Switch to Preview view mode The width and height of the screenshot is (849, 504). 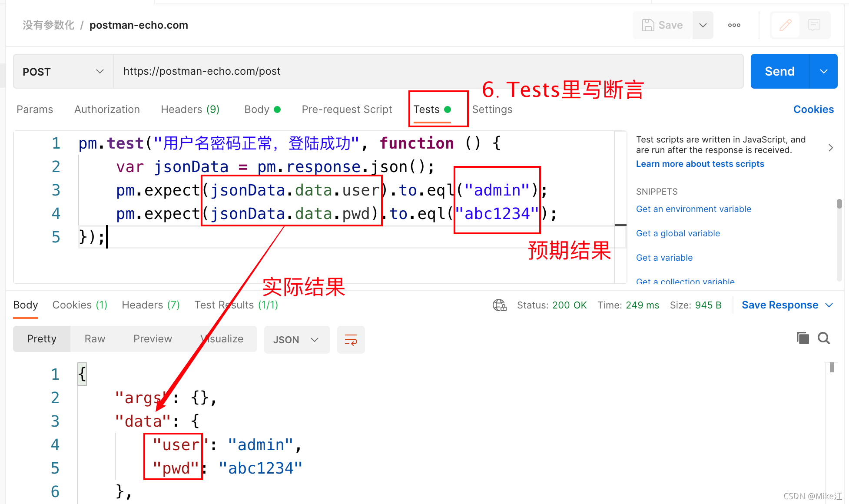click(153, 339)
